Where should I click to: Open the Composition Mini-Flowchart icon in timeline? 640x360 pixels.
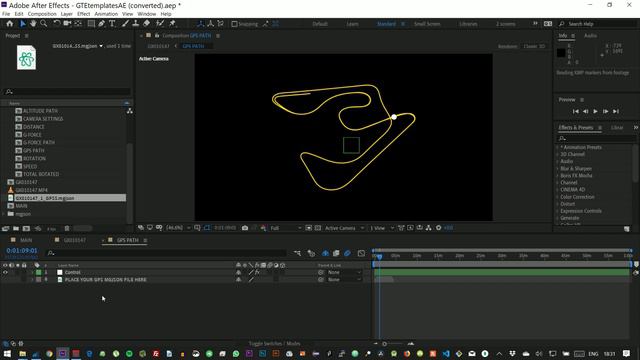297,253
